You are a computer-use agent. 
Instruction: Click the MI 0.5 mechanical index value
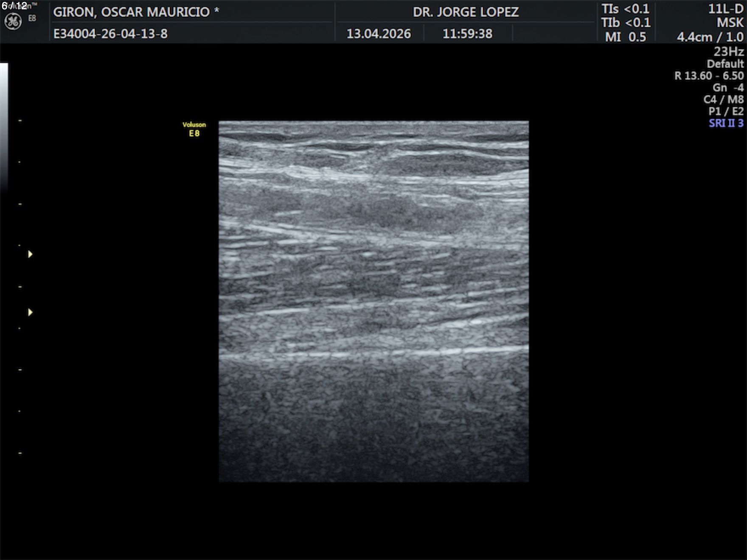point(625,37)
